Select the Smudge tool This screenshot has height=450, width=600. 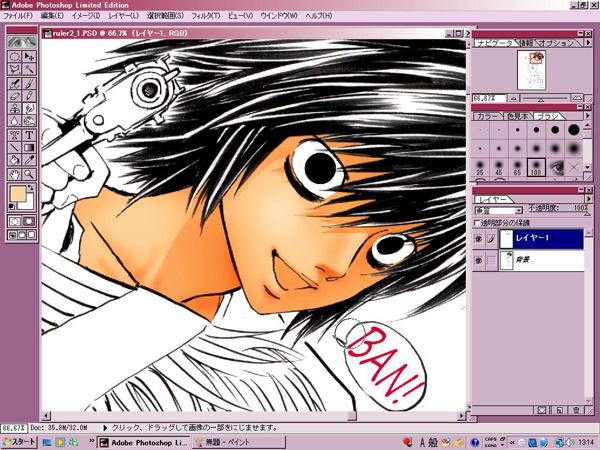(x=29, y=108)
